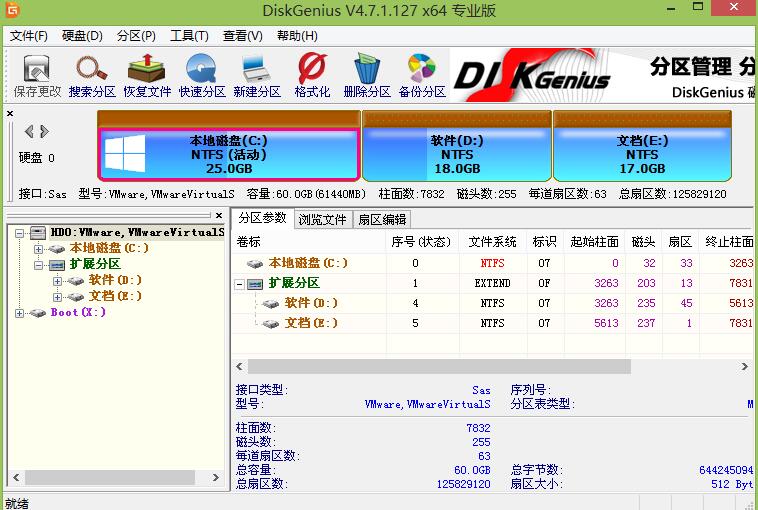
Task: Sort by 序号(状态) column header
Action: [x=421, y=241]
